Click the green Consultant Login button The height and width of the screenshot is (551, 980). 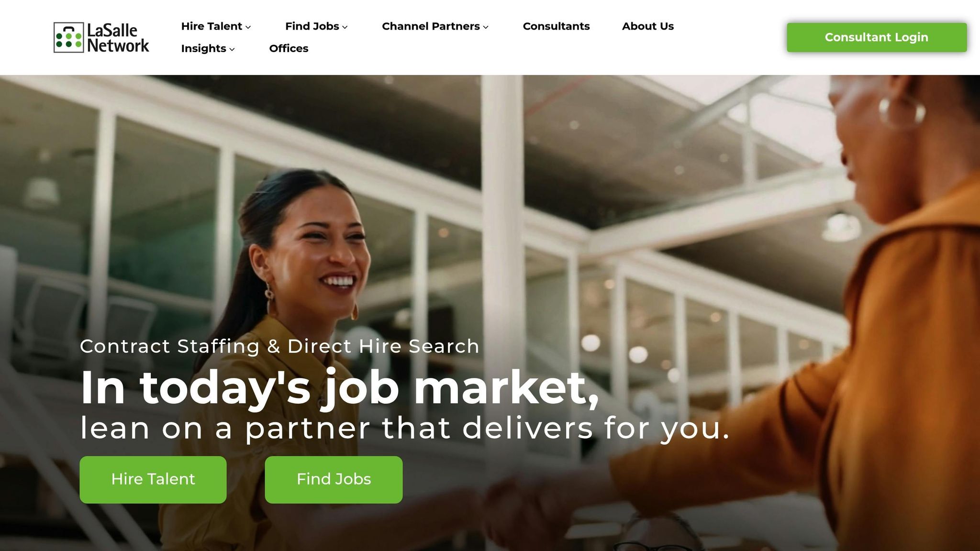(877, 37)
